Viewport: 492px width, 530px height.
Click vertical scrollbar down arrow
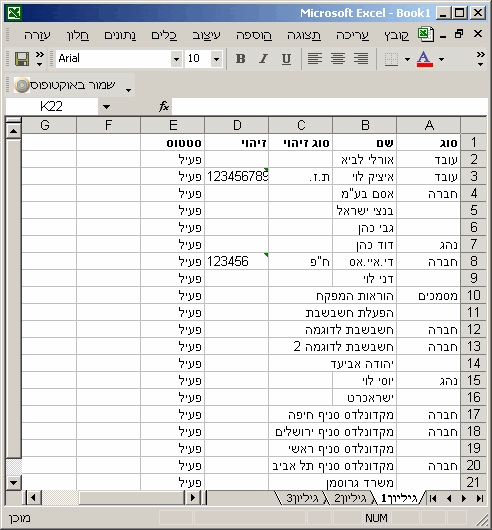click(14, 482)
